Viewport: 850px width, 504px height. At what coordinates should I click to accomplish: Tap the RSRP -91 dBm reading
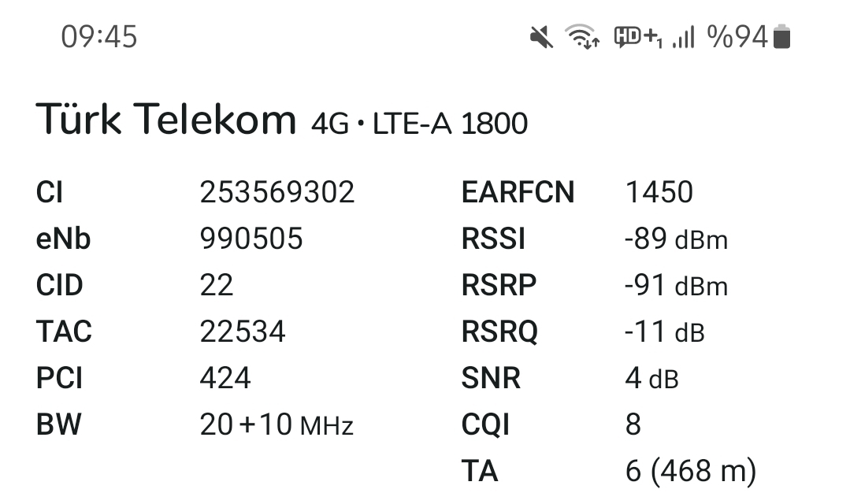(676, 286)
